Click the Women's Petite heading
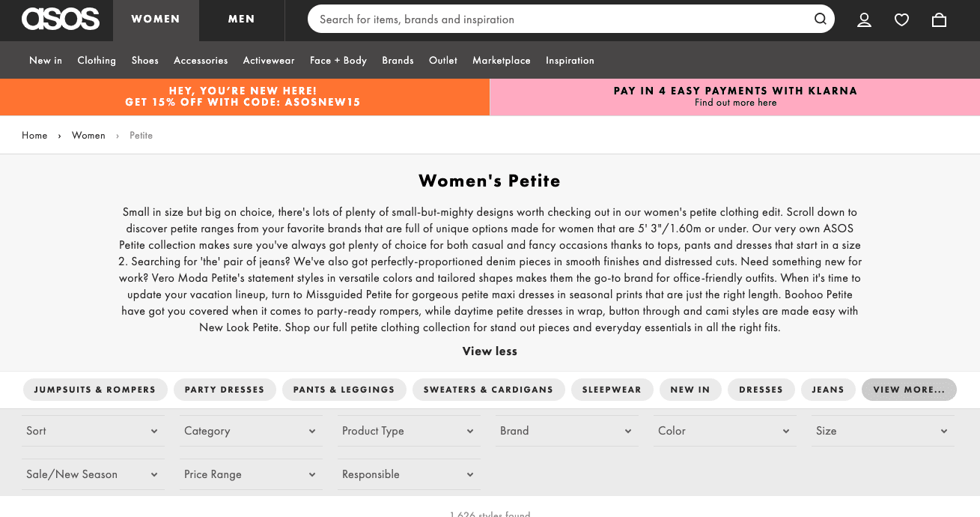Screen dimensions: 980x517 [490, 181]
